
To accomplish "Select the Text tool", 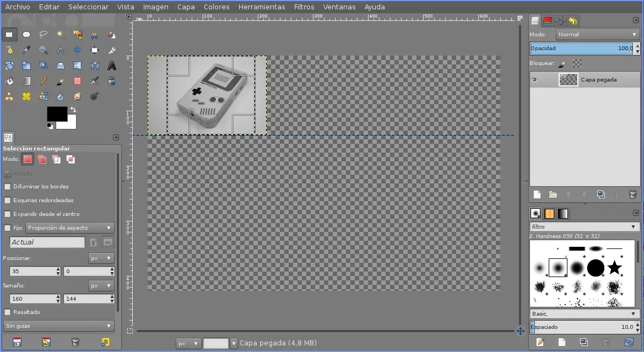I will [x=111, y=66].
